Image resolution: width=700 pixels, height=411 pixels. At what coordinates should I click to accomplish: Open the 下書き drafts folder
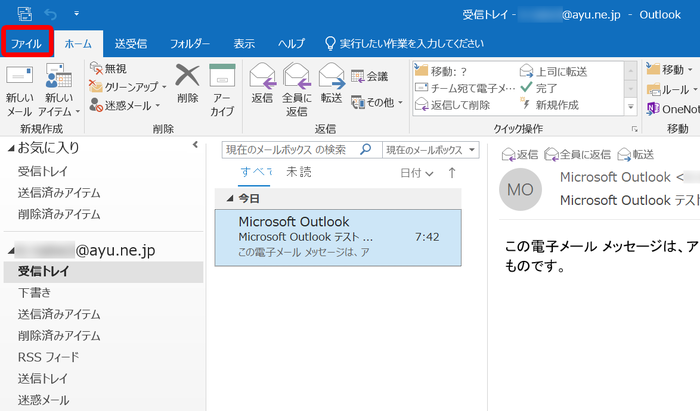pyautogui.click(x=34, y=293)
